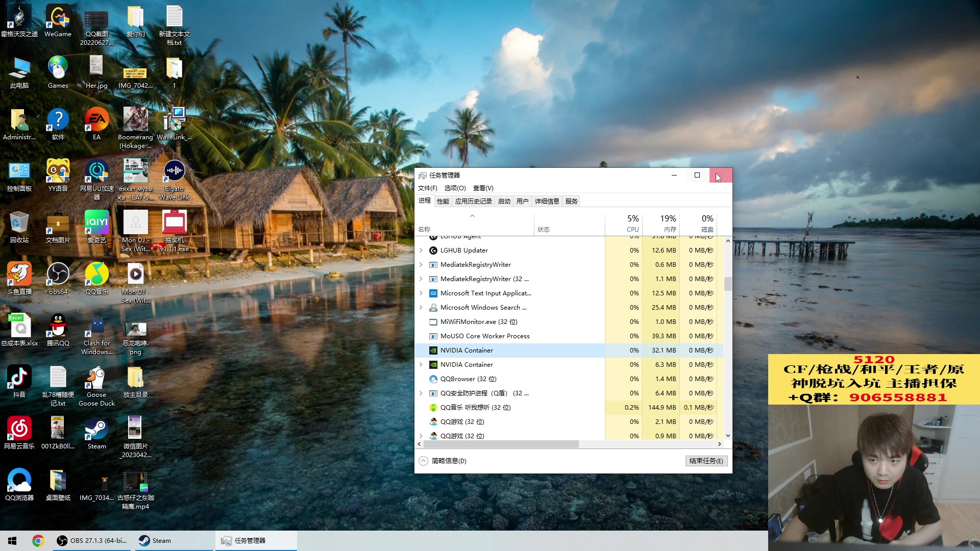Open the 此电脑 desktop icon

[x=19, y=72]
